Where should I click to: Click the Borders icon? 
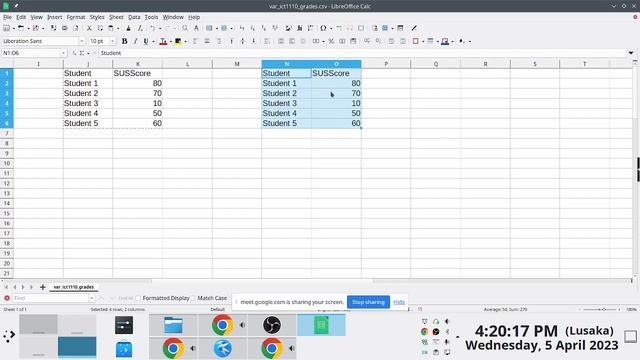click(416, 41)
